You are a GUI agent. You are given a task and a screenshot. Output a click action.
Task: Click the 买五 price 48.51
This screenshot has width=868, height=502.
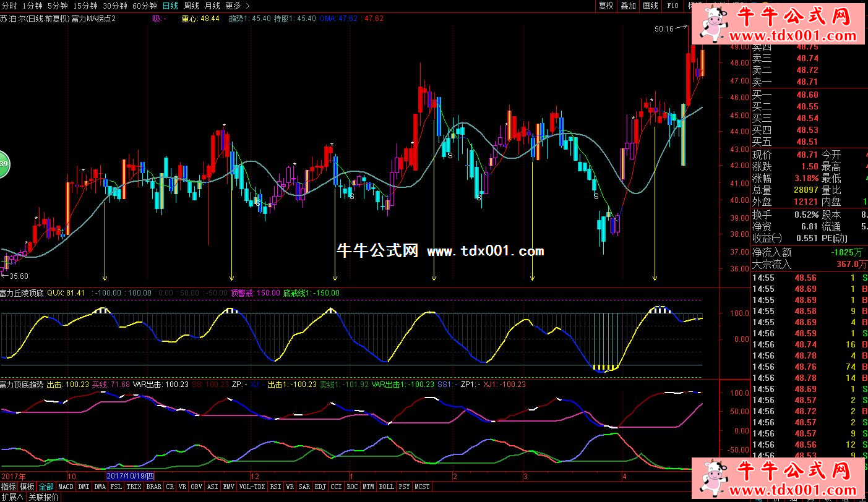pos(807,142)
